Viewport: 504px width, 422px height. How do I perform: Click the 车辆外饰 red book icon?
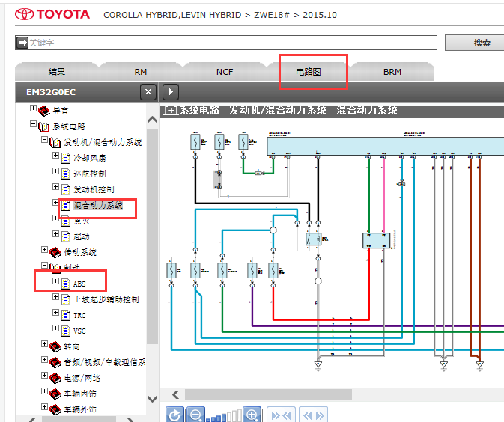[x=55, y=409]
